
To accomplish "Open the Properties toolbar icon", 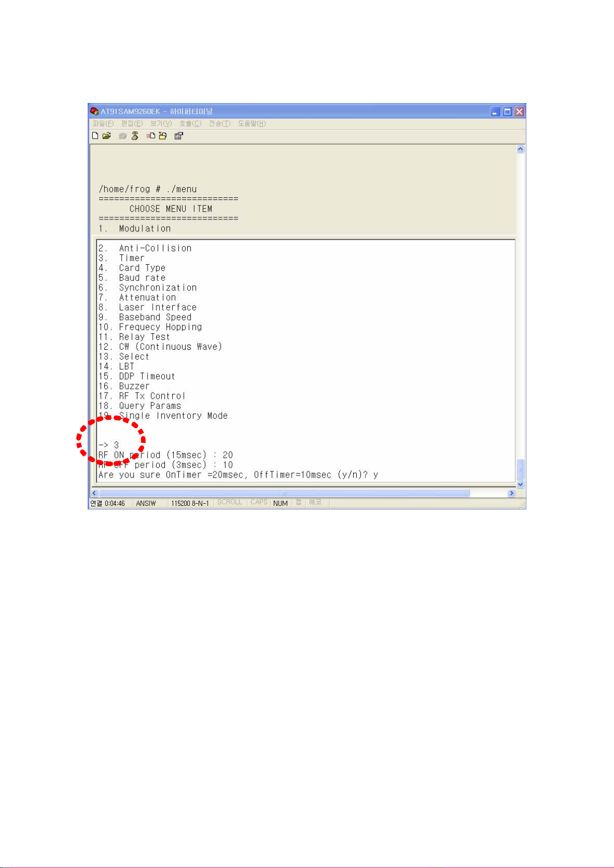I will (x=179, y=136).
